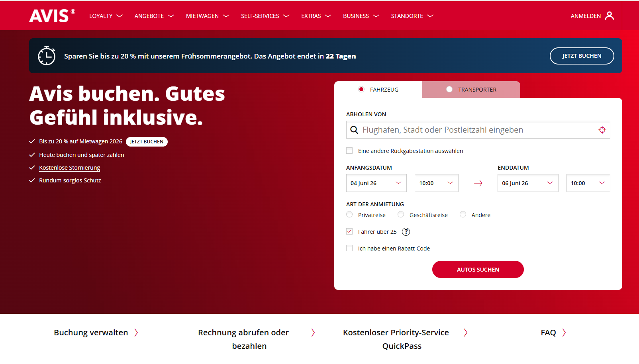The width and height of the screenshot is (639, 364).
Task: Open the start time 10:00 dropdown
Action: (437, 183)
